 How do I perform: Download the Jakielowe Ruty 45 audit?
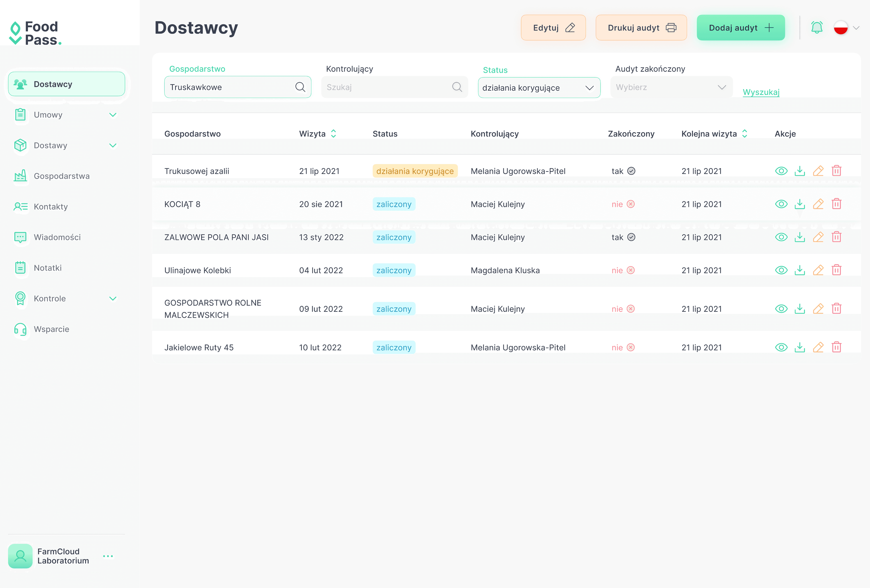click(x=800, y=347)
